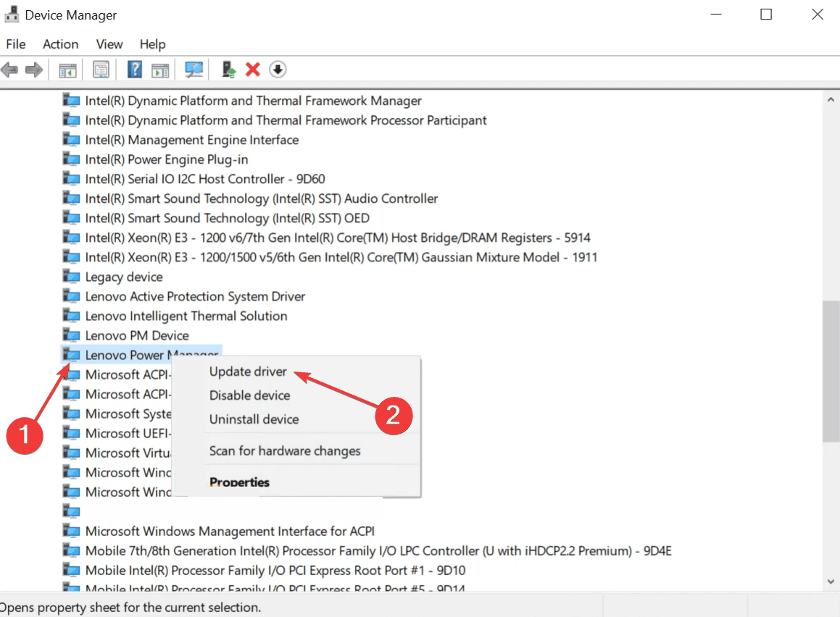Choose Properties in the context menu
This screenshot has width=840, height=617.
point(239,482)
